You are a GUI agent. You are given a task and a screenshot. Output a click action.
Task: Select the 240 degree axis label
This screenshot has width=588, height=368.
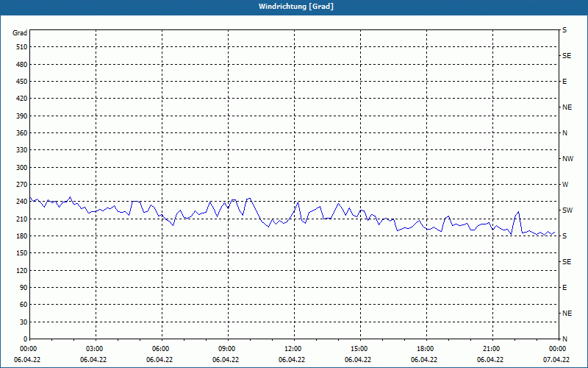click(21, 202)
